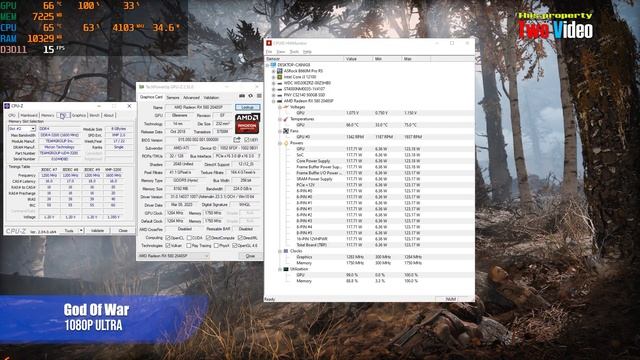The height and width of the screenshot is (360, 640).
Task: Click the GPU #0 fan RPM row
Action: (369, 137)
